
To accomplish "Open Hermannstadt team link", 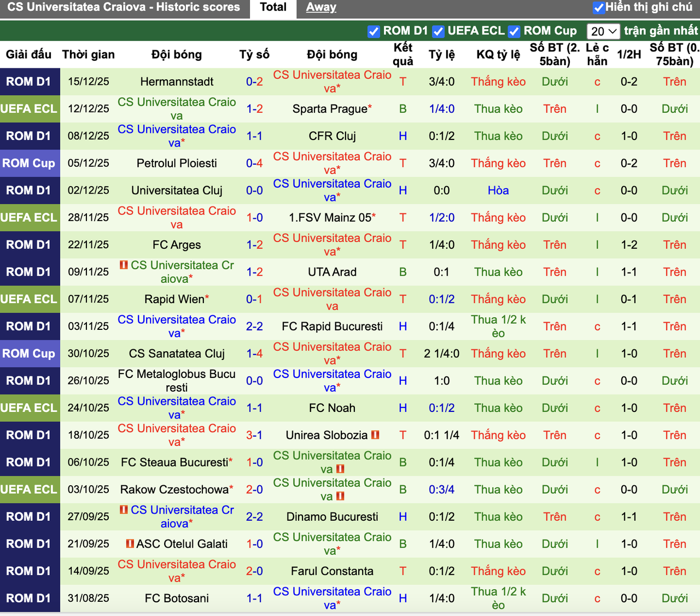I will coord(177,82).
